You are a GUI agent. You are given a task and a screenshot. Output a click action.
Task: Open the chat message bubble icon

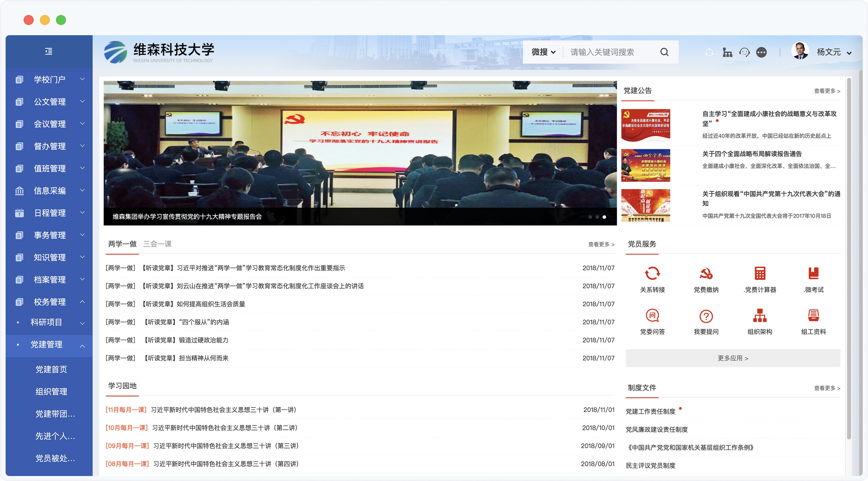pyautogui.click(x=762, y=52)
